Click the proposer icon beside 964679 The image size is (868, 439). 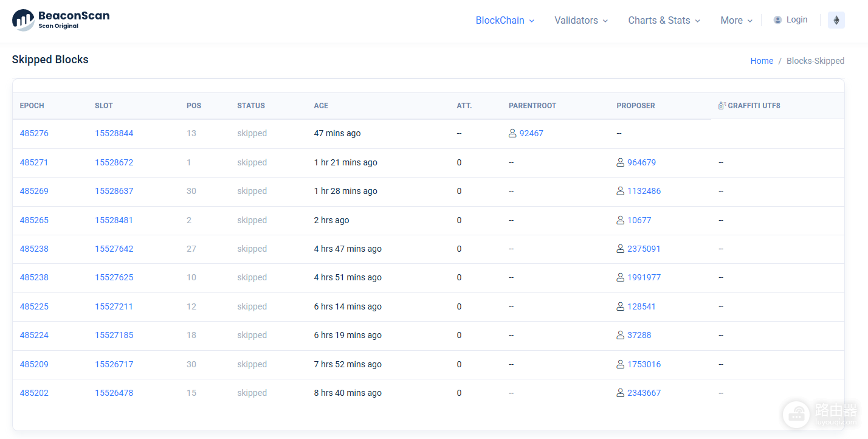coord(621,162)
